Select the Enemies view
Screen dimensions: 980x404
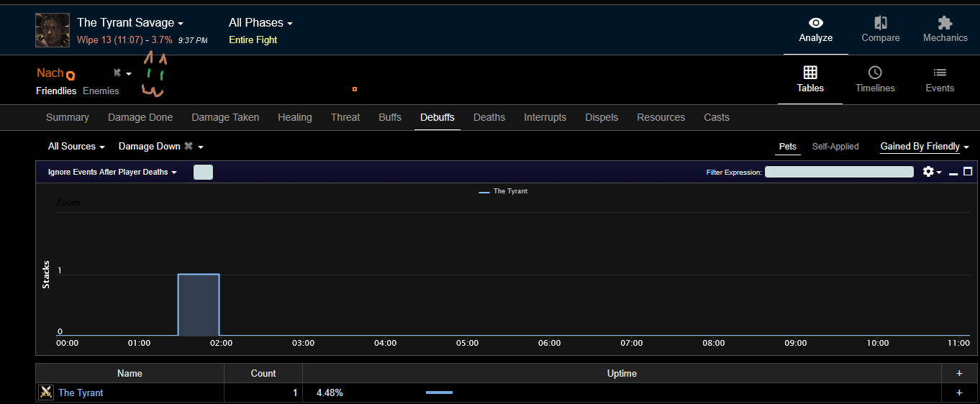101,91
